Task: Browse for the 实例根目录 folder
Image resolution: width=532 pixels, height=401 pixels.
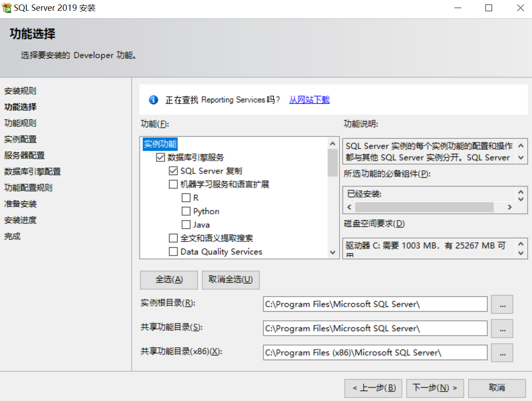Action: 502,304
